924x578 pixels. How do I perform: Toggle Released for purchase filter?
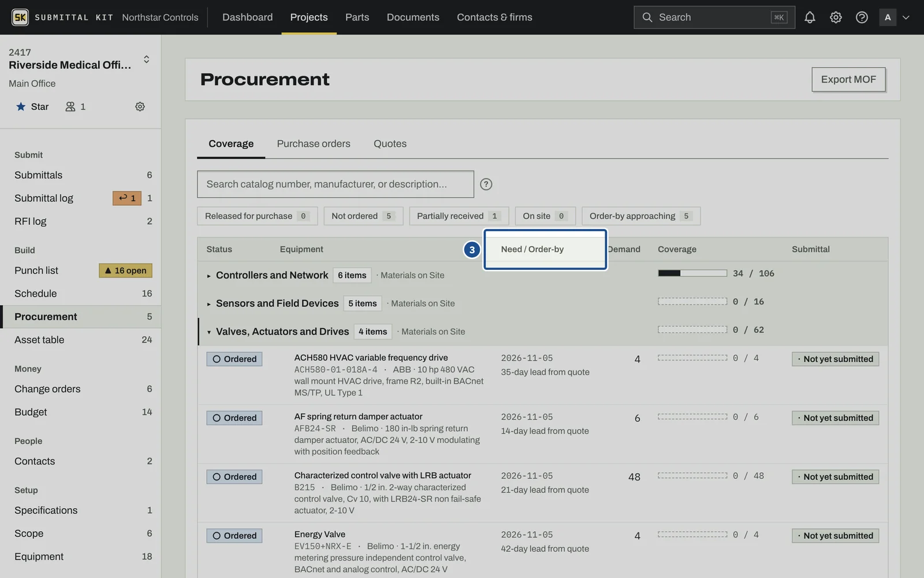point(257,216)
